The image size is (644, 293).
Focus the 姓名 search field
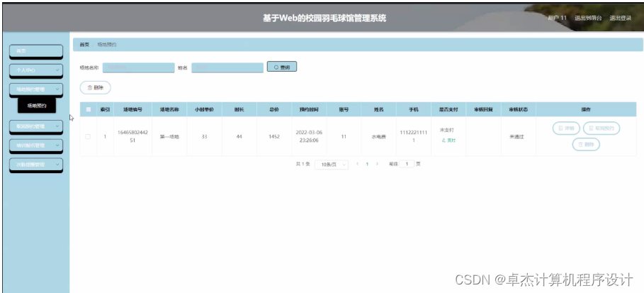[227, 67]
